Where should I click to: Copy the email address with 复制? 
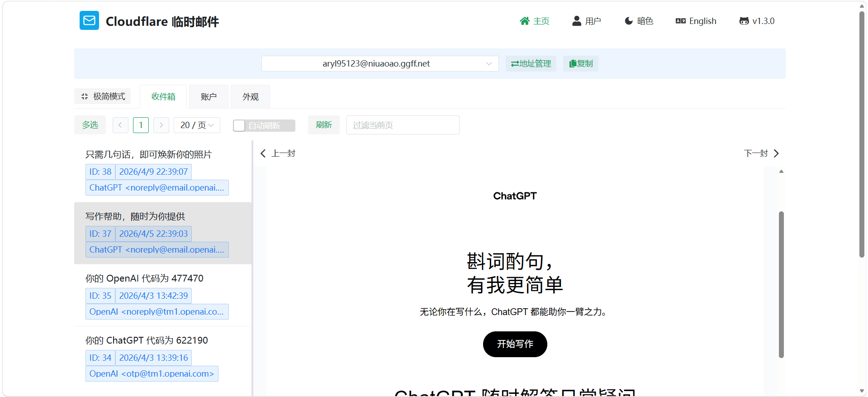pyautogui.click(x=581, y=63)
